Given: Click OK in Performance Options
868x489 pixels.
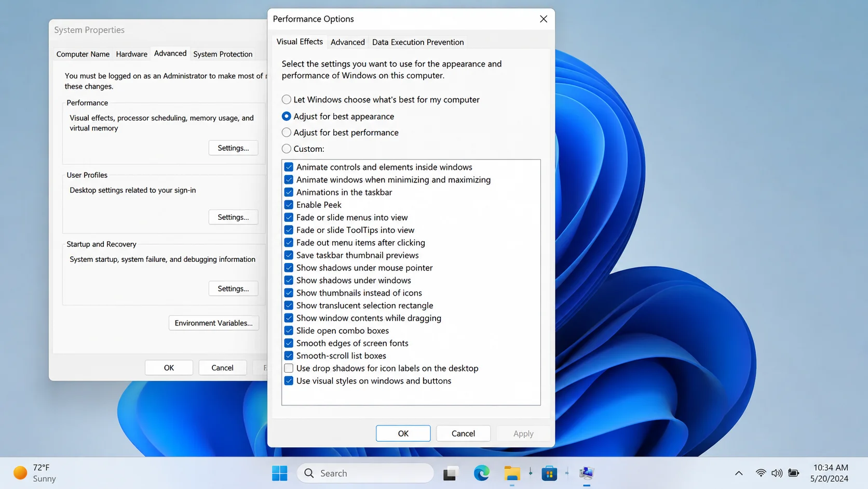Looking at the screenshot, I should tap(403, 433).
